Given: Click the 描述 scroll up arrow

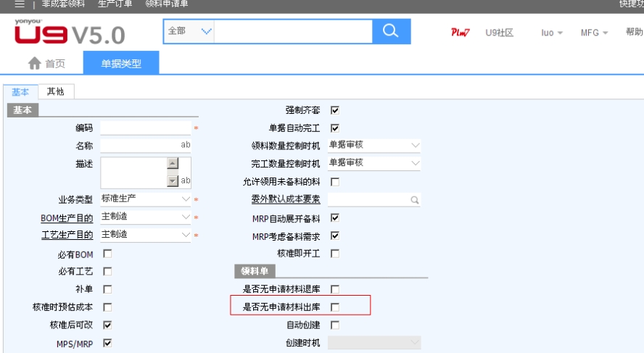Looking at the screenshot, I should pos(173,163).
